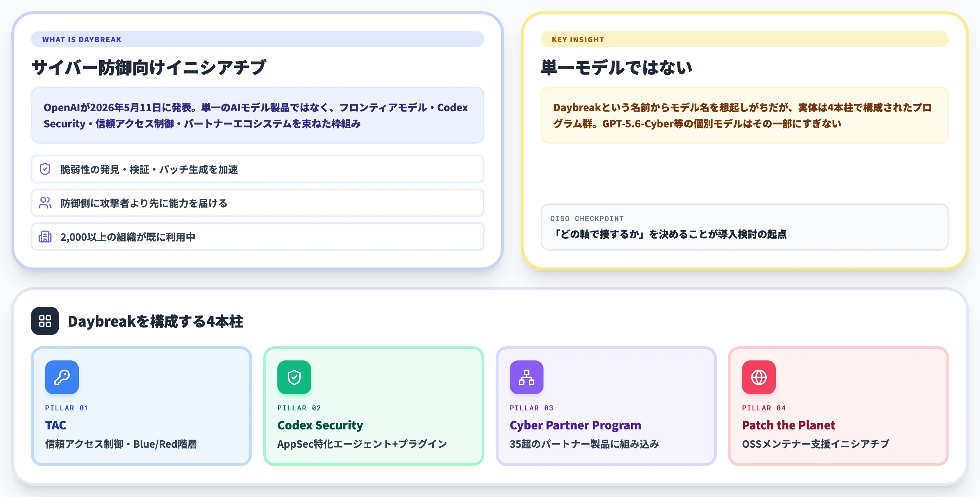This screenshot has height=497, width=980.
Task: Click the purple network icon in Cyber Partner Program
Action: point(527,377)
